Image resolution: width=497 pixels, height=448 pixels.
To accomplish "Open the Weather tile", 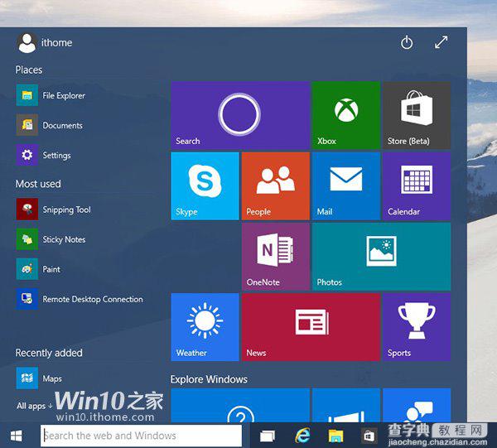I will click(x=205, y=327).
